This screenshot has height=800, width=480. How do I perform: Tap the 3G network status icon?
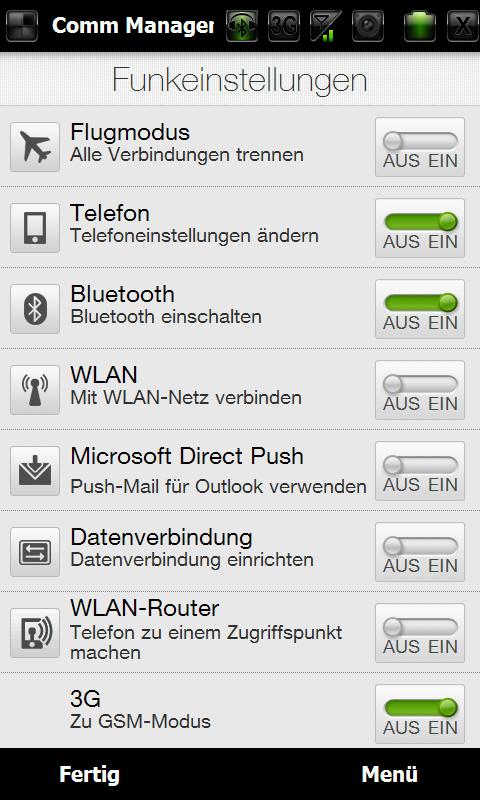[x=284, y=26]
